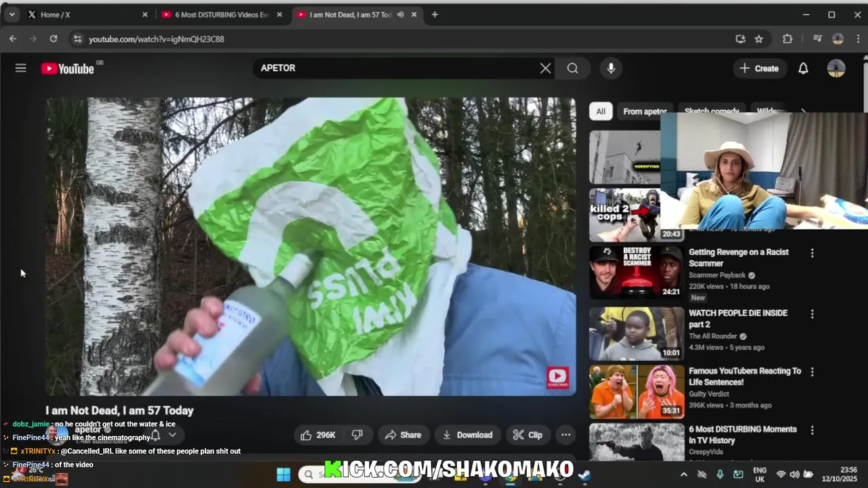Switch to 6 Most DISTURBING Videos tab

222,14
